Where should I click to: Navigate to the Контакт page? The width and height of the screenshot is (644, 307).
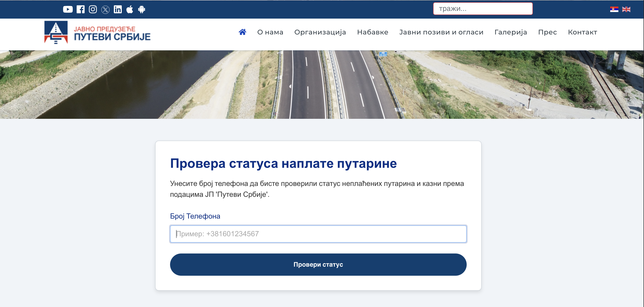582,32
